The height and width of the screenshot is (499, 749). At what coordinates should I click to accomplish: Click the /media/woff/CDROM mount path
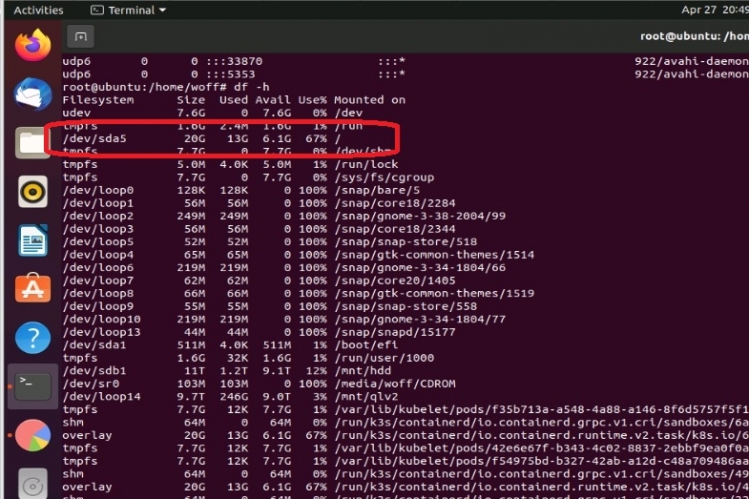(395, 383)
